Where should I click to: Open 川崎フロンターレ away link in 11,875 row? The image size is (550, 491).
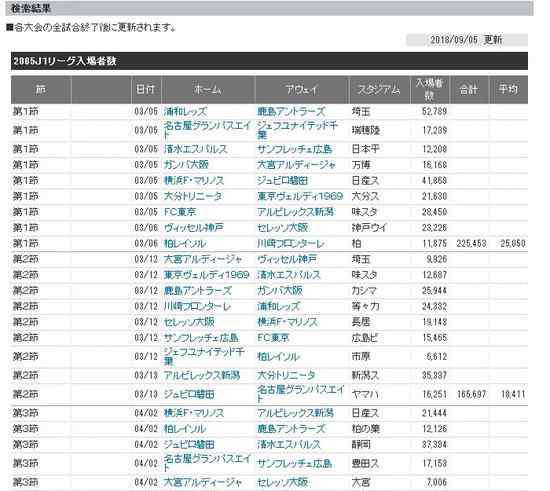[291, 243]
